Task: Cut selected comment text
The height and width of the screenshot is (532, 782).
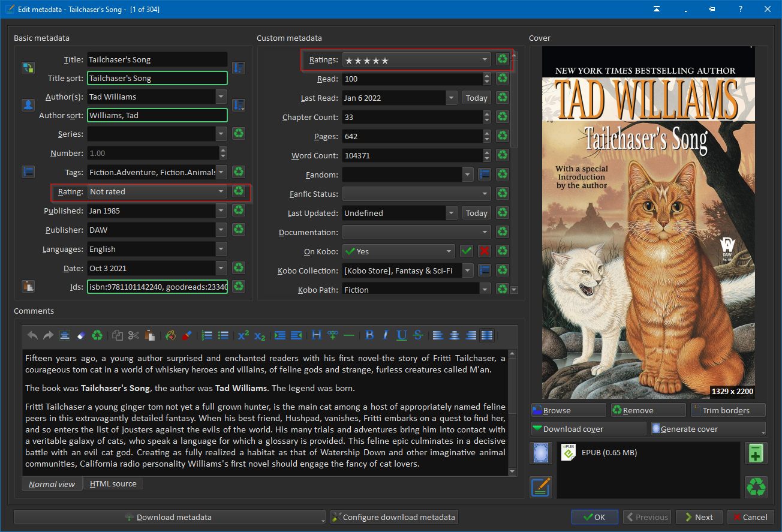Action: [x=134, y=335]
